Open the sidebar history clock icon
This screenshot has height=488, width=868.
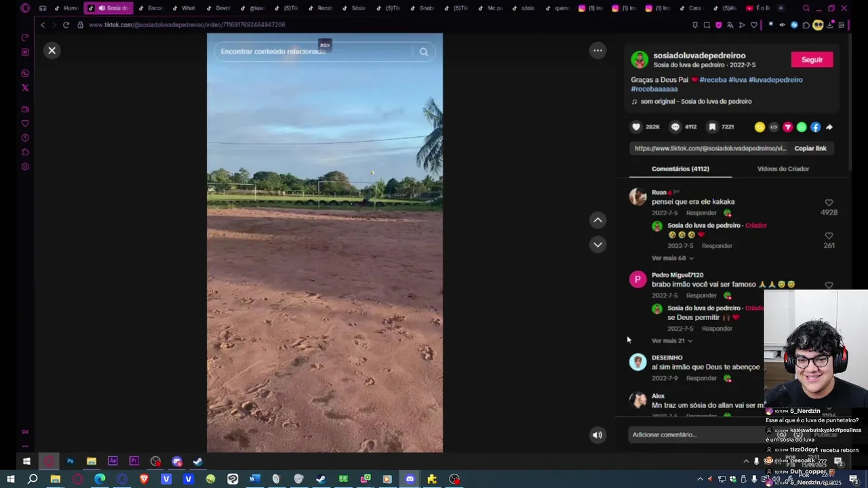coord(25,138)
